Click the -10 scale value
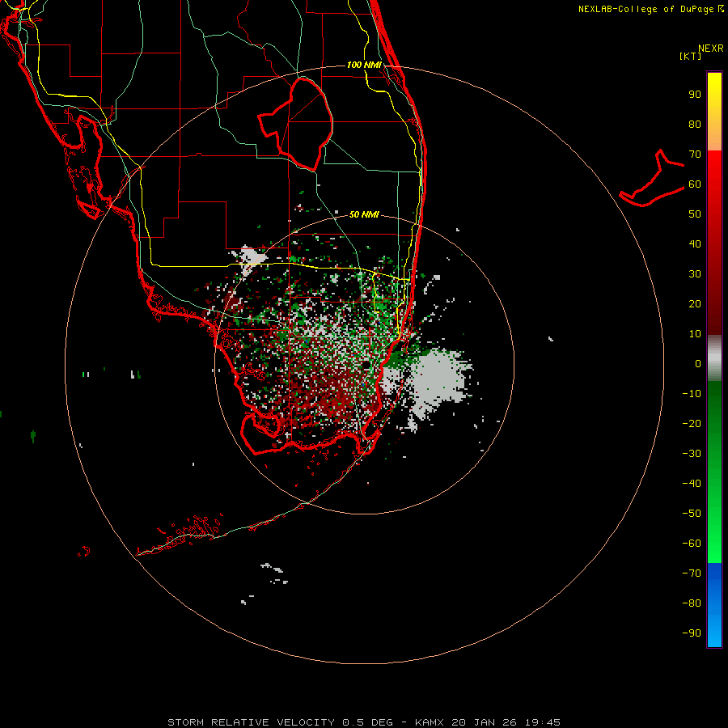The width and height of the screenshot is (728, 728). pos(692,394)
